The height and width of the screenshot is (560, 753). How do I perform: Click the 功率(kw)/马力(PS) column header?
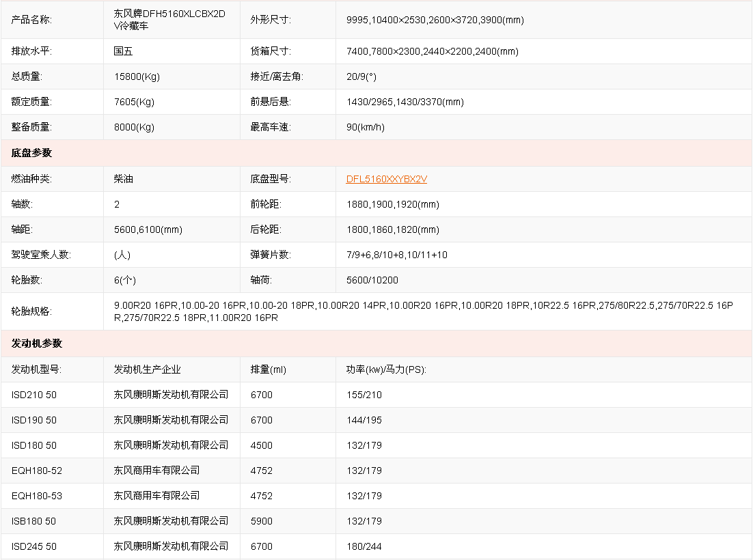tap(386, 369)
